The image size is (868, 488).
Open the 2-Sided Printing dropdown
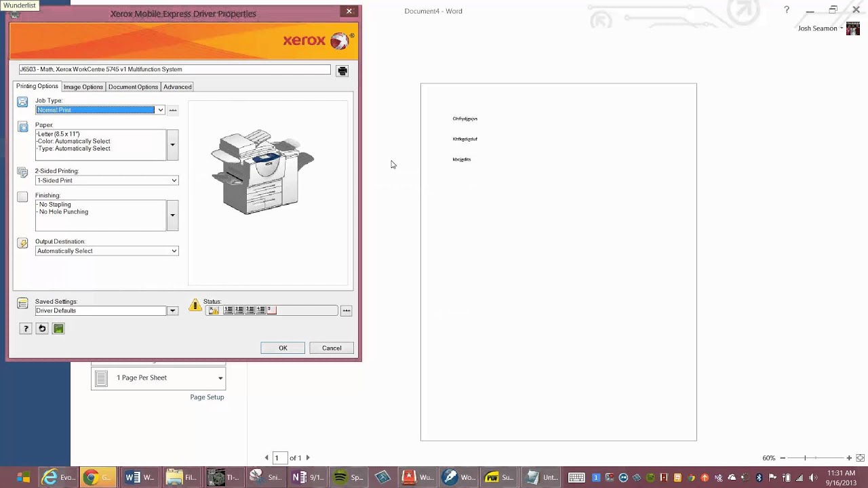tap(174, 180)
